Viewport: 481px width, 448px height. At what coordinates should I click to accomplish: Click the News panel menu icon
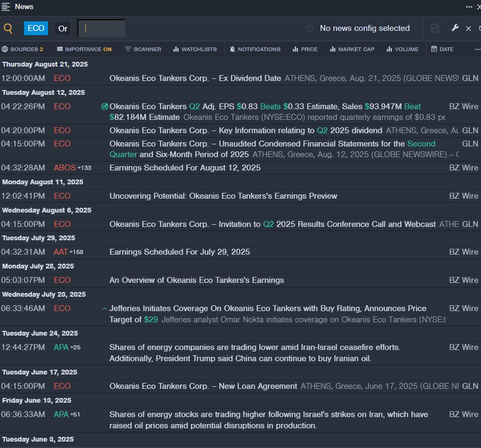point(6,7)
